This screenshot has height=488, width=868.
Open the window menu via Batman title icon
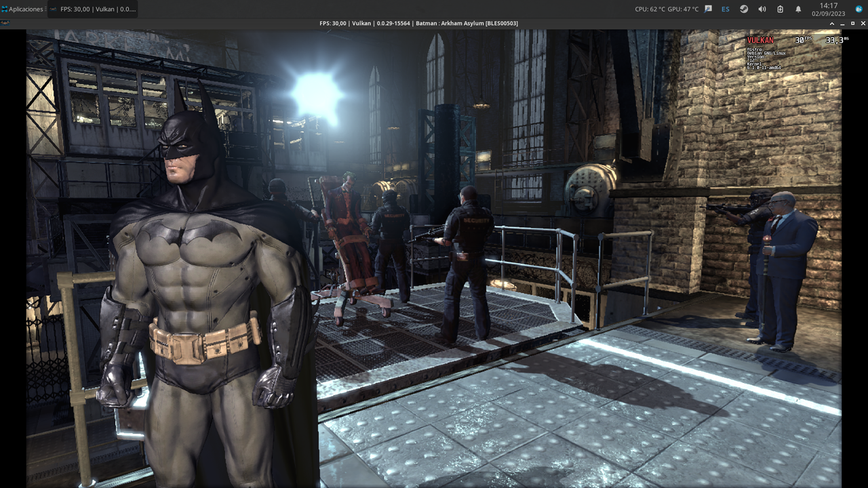coord(5,23)
